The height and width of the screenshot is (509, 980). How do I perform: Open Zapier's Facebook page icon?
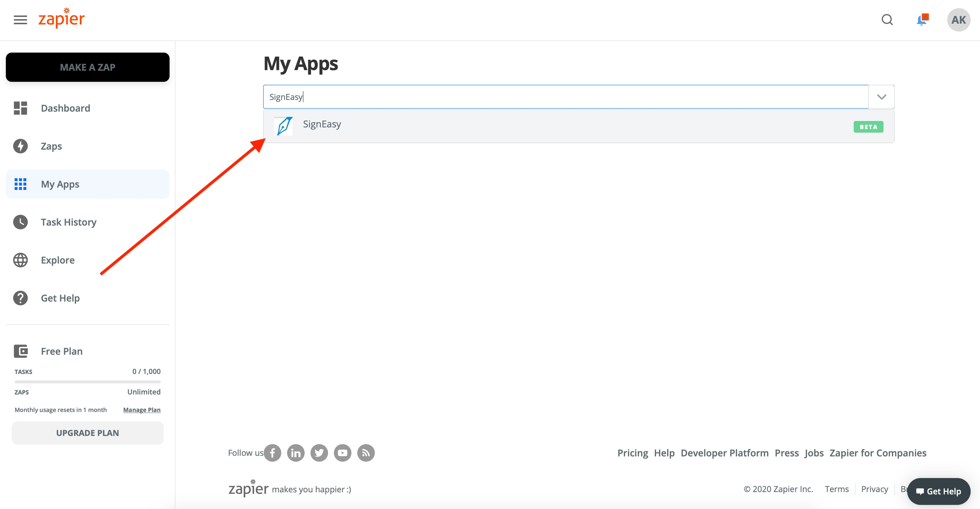click(272, 453)
